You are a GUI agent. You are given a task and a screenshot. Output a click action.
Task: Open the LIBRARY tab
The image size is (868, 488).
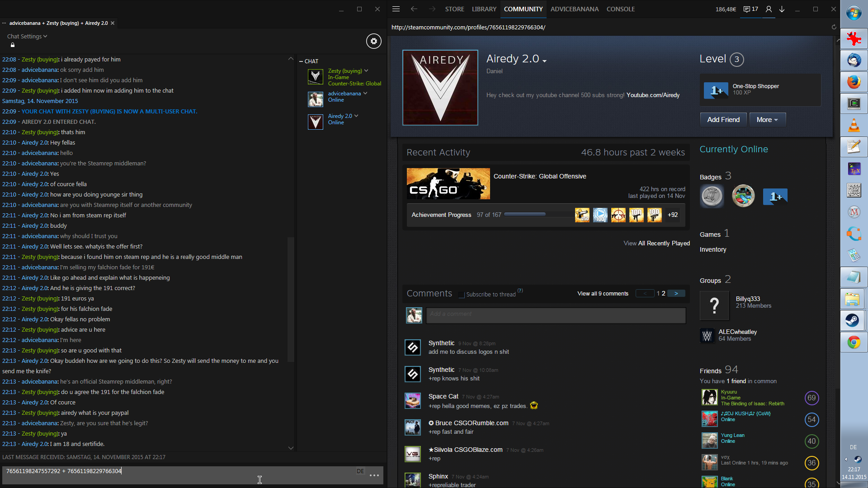[x=484, y=9]
